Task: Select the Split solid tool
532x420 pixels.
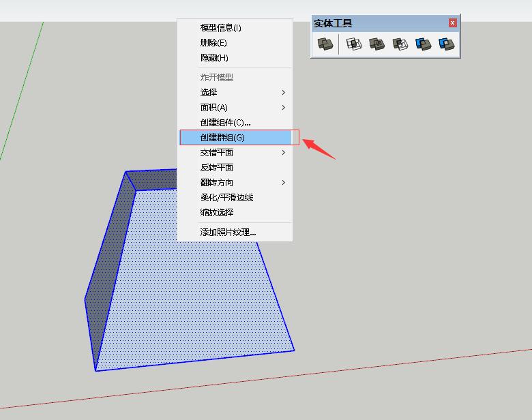Action: (x=447, y=45)
